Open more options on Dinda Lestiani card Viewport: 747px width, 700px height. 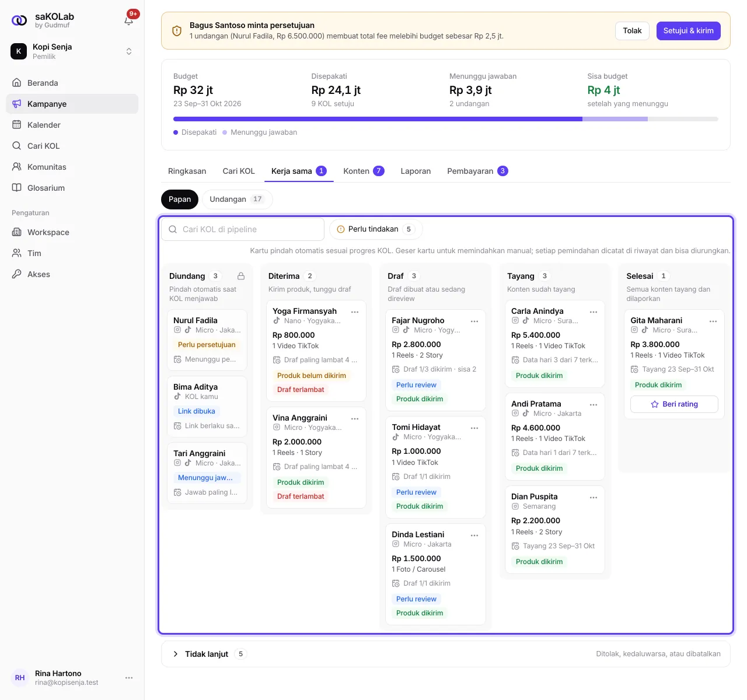(474, 535)
